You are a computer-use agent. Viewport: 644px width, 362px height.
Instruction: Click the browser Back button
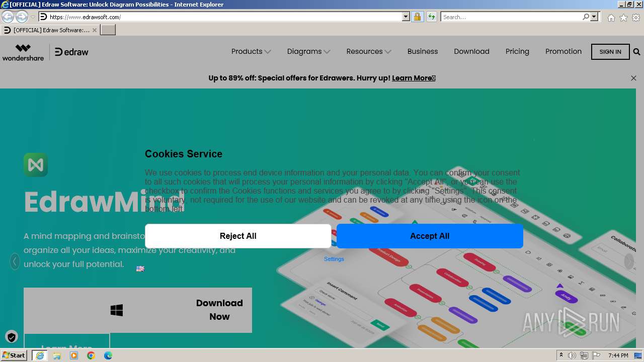pos(8,17)
